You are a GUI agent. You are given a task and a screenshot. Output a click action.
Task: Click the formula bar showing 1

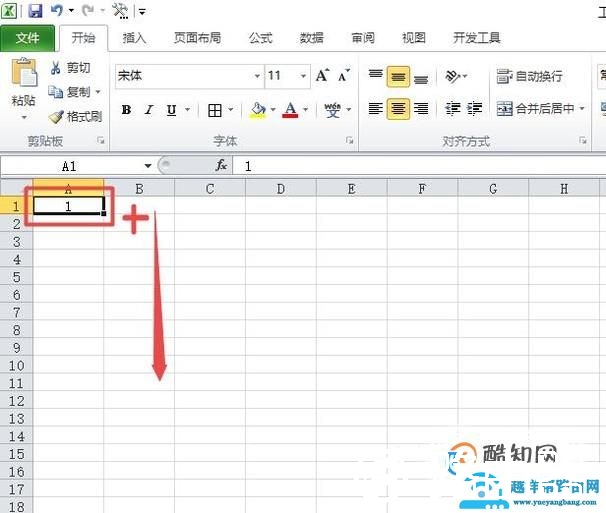click(x=420, y=166)
